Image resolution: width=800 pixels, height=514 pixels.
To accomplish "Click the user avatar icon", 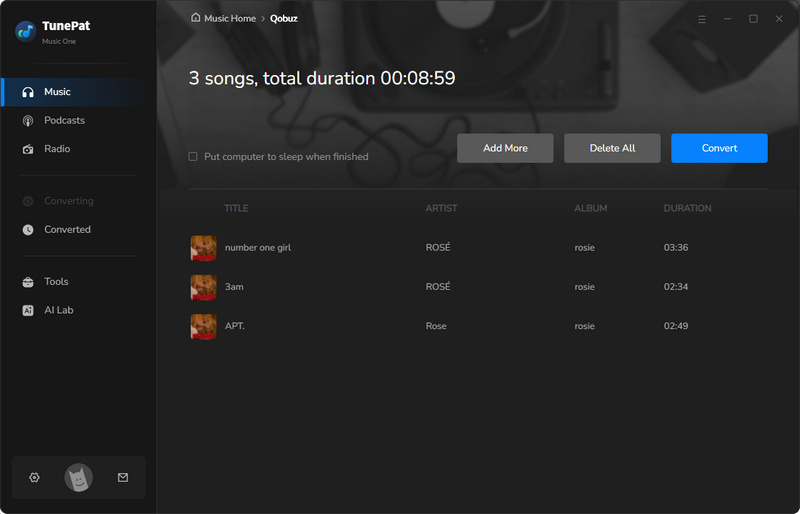I will pos(78,478).
